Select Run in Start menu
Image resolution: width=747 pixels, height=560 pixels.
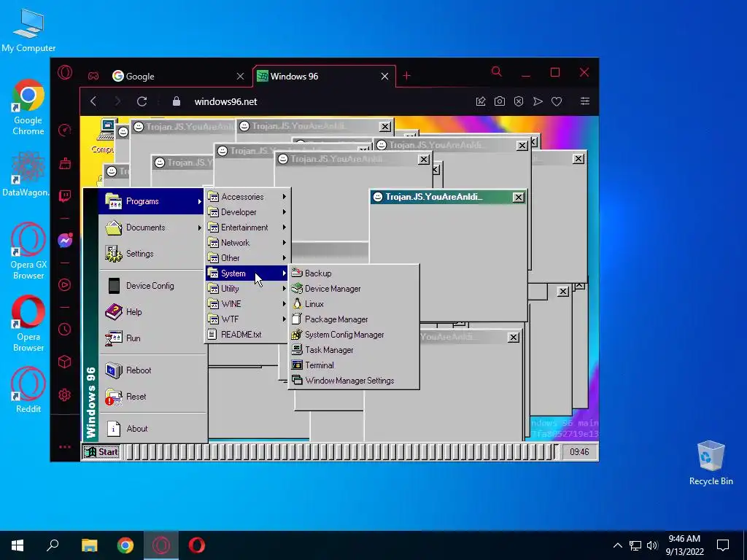(152, 338)
